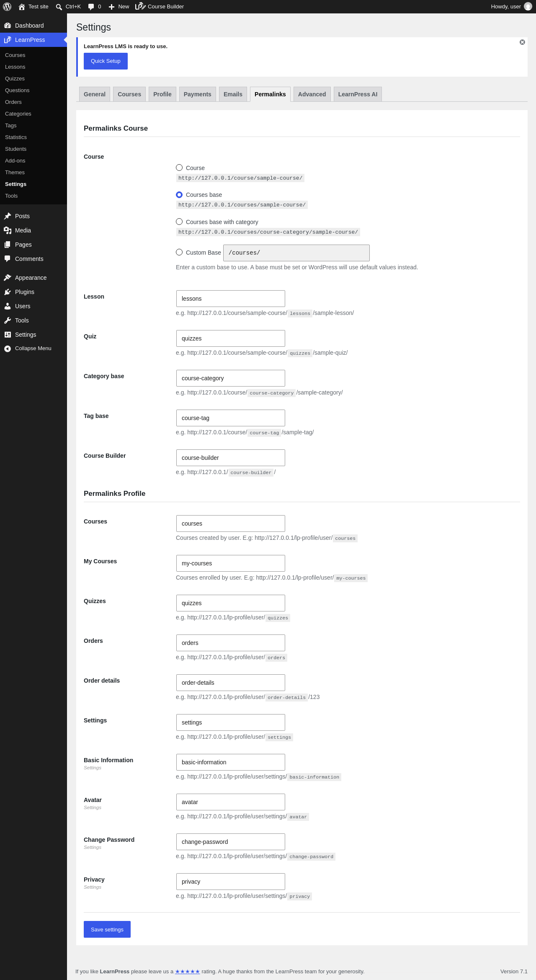Open the Profile settings tab

pos(162,94)
